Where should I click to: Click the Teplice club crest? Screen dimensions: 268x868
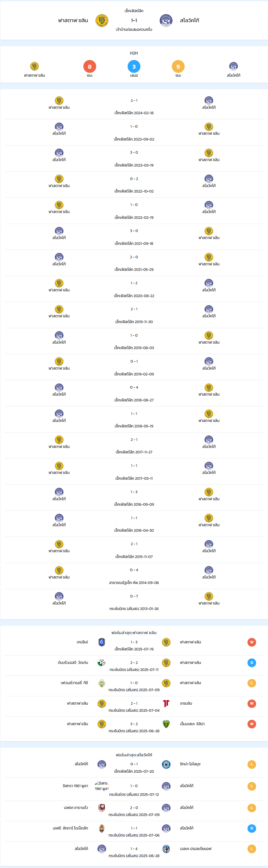[x=102, y=642]
